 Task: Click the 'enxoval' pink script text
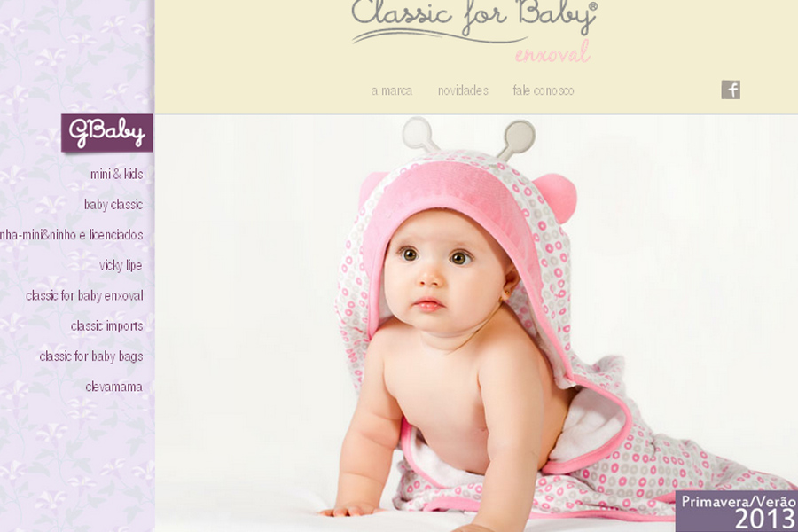coord(552,53)
